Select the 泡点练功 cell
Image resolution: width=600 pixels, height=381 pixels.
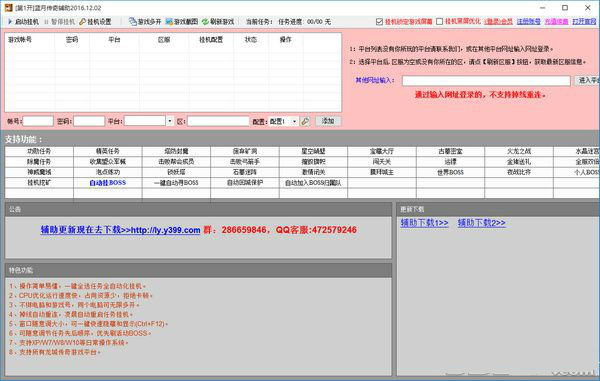[x=108, y=172]
